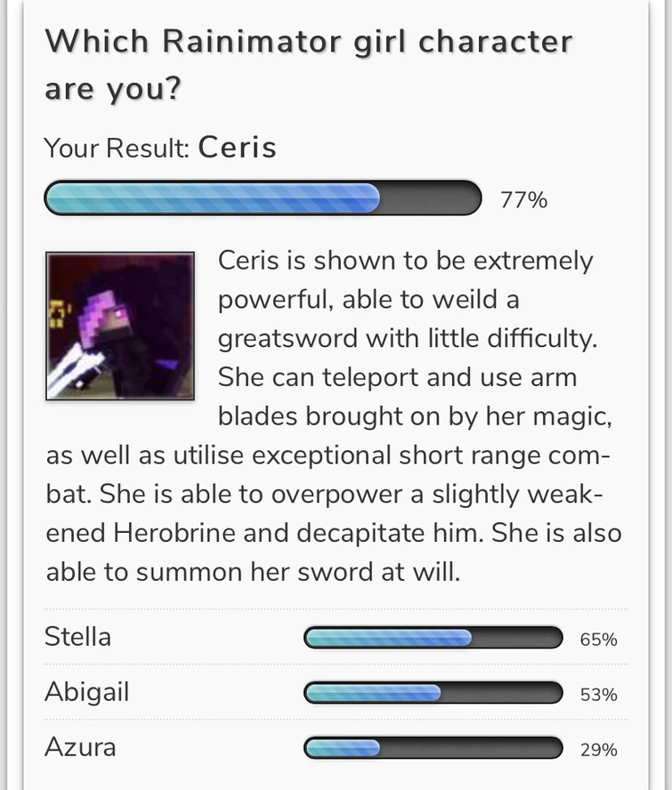Select the Abigail result label
672x790 pixels.
[87, 692]
